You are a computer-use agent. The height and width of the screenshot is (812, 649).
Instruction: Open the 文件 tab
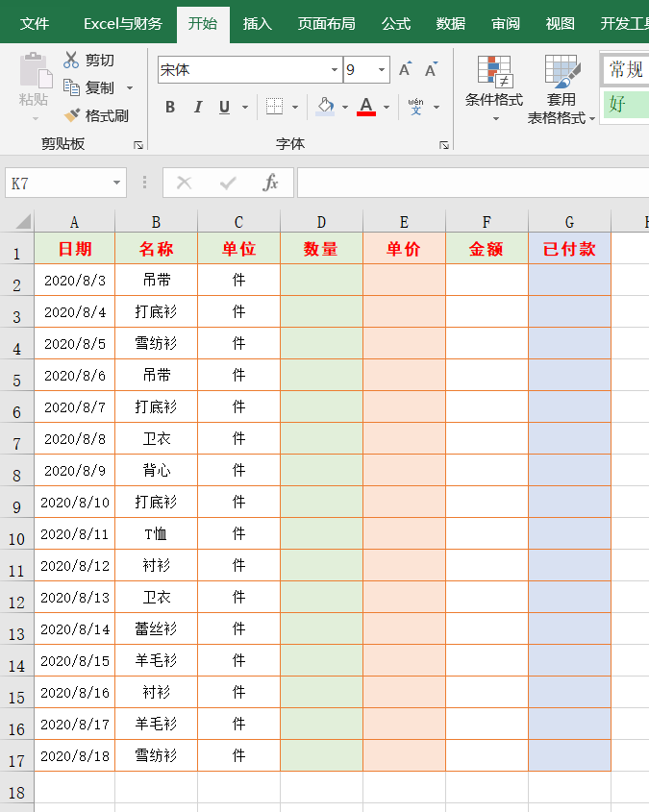click(35, 24)
